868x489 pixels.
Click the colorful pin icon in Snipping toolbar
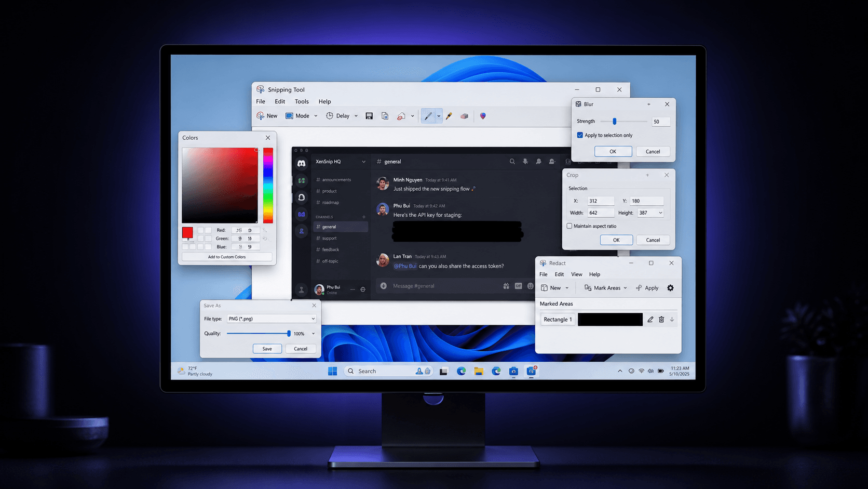483,116
